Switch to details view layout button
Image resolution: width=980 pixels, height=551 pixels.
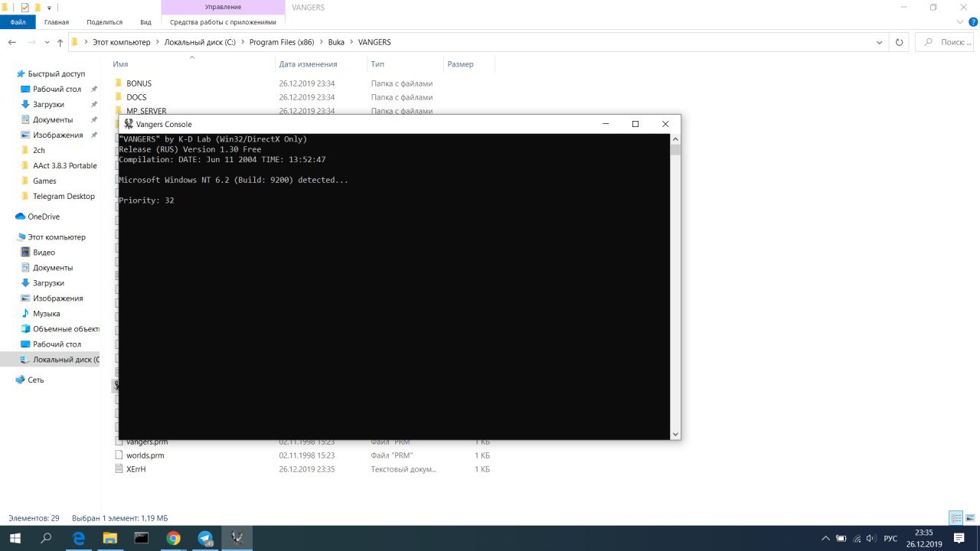pyautogui.click(x=955, y=518)
